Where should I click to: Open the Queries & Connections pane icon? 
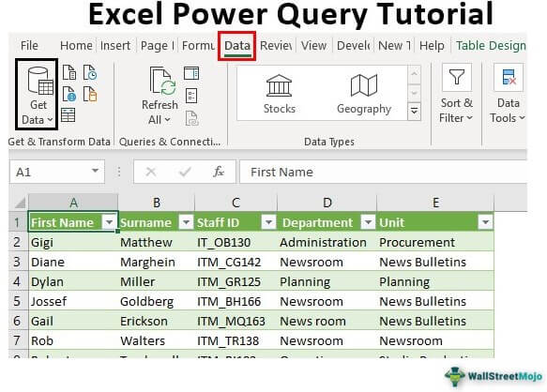[x=191, y=73]
